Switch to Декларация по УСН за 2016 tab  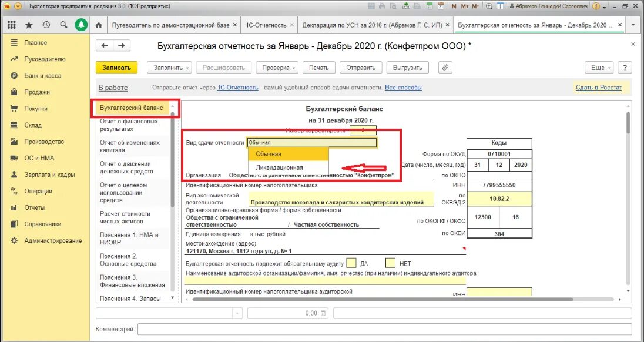(x=372, y=25)
